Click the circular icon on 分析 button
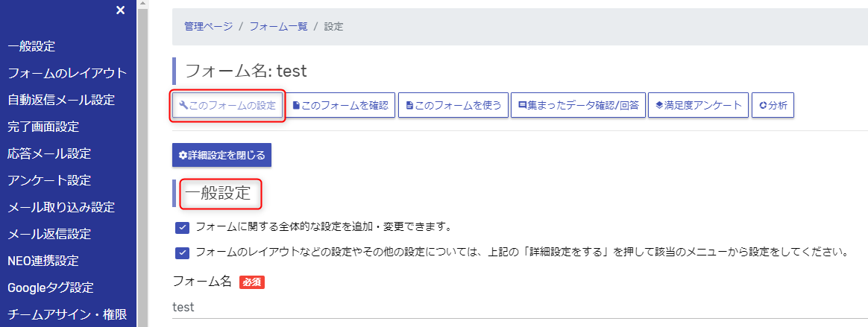This screenshot has height=327, width=868. 764,105
